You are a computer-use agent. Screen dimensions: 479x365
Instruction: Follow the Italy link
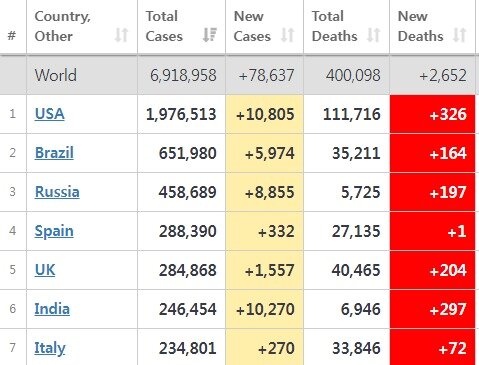tap(50, 348)
